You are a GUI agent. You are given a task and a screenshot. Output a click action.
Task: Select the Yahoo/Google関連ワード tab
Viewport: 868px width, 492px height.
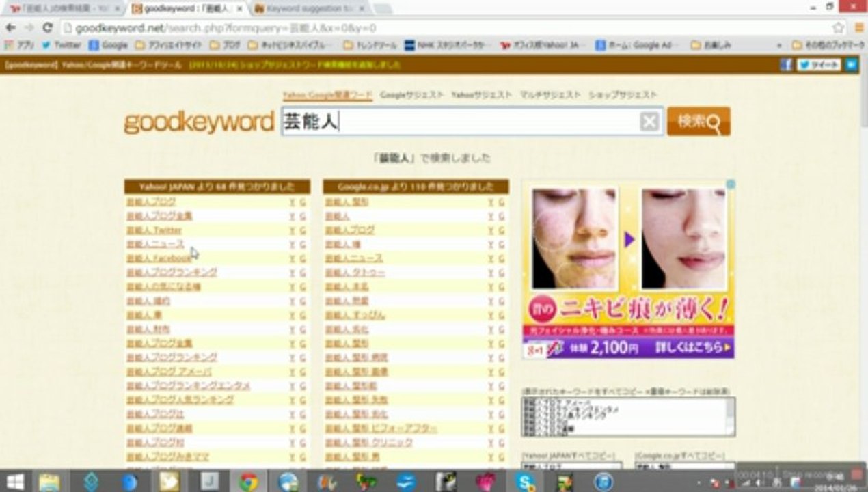point(327,95)
